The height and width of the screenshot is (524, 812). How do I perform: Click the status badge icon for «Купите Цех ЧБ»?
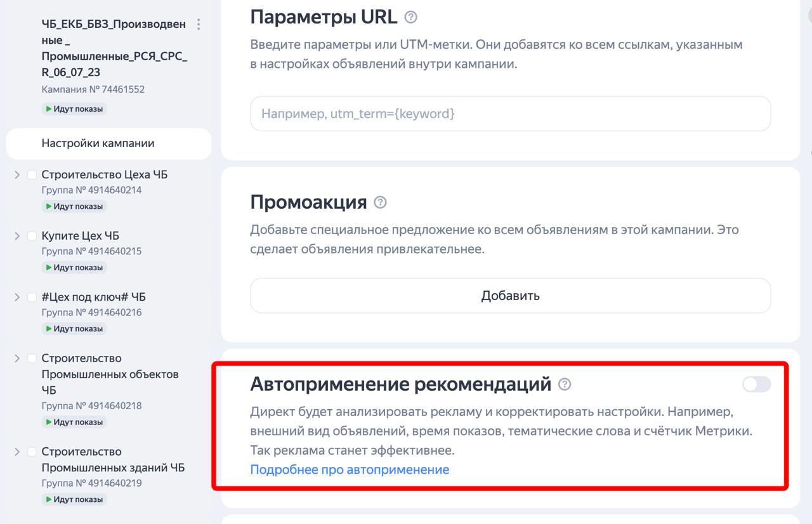click(50, 267)
